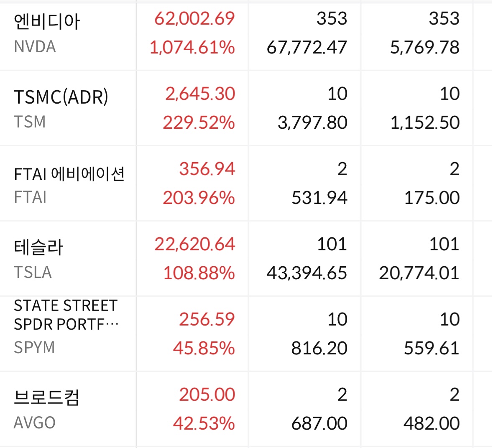Tap Broadcom purchase amount 482.00

tap(431, 423)
